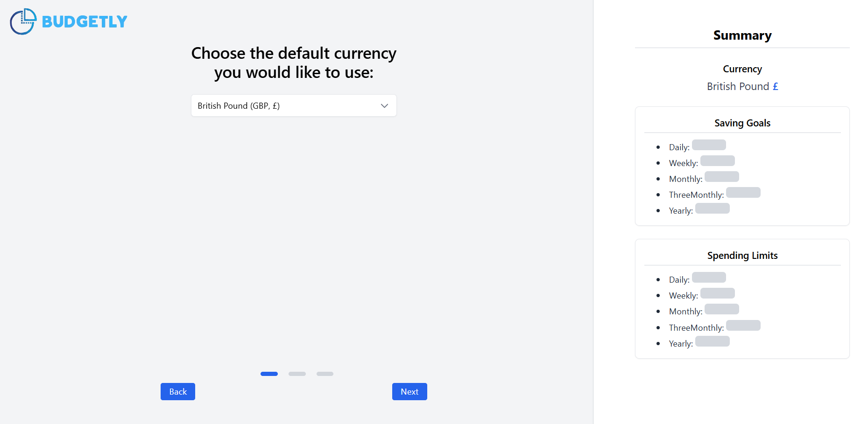The width and height of the screenshot is (868, 424).
Task: Jump to the second step indicator
Action: pos(297,374)
